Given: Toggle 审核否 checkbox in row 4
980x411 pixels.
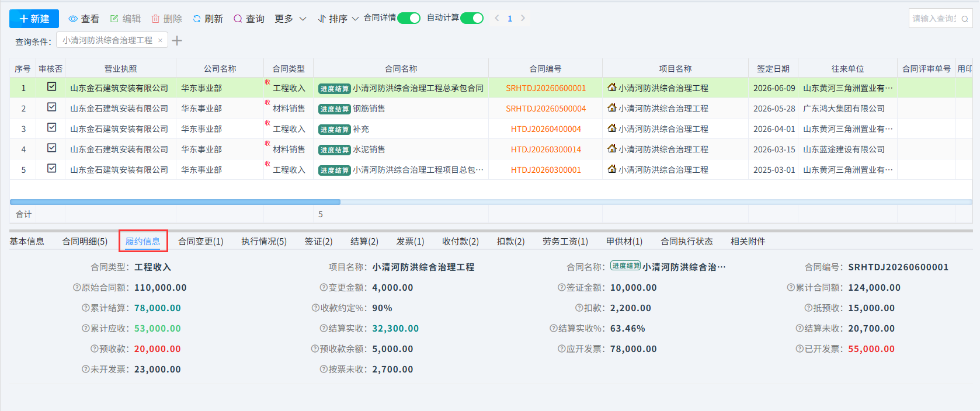Looking at the screenshot, I should click(x=52, y=148).
